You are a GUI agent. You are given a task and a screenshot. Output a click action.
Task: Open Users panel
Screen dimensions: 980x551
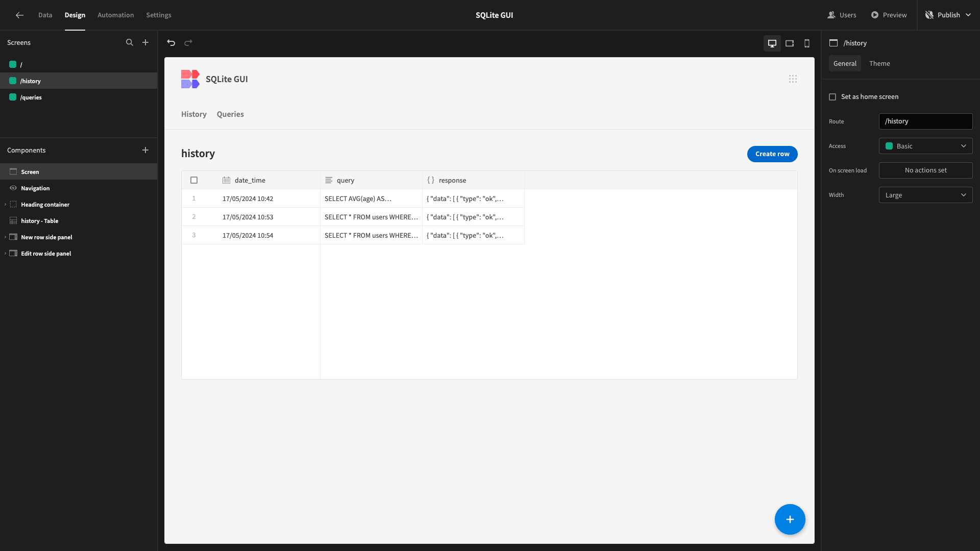842,15
